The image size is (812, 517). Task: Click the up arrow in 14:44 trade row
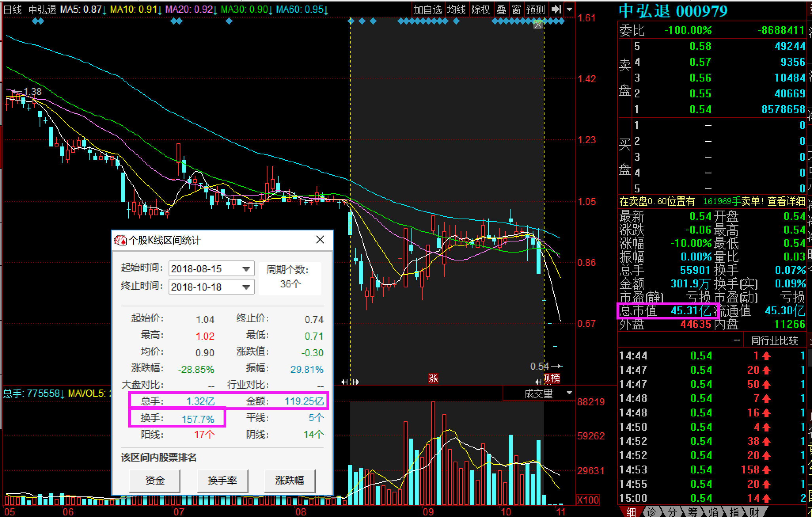[766, 356]
